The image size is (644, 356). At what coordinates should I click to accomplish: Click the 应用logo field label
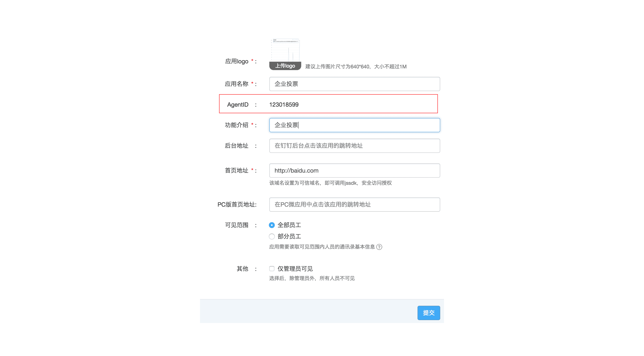click(237, 61)
